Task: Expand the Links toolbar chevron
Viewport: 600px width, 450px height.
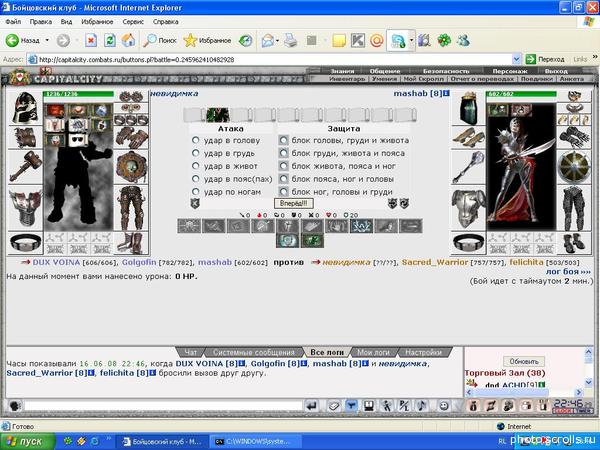Action: 595,57
